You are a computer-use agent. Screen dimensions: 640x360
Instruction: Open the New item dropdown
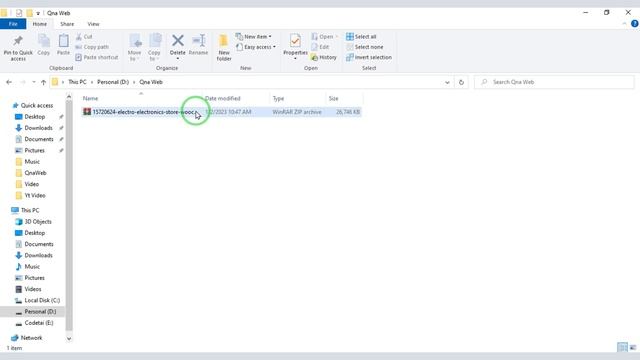pos(253,37)
